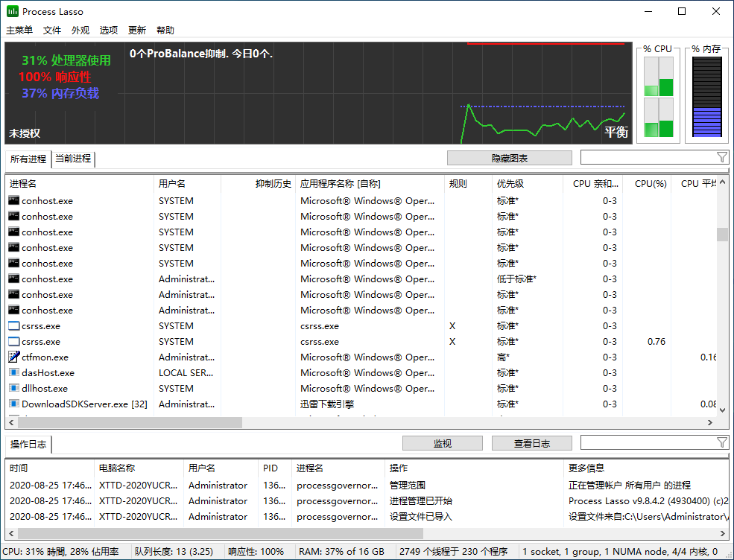Click the process list scroll up arrow
The height and width of the screenshot is (560, 734).
pos(722,182)
